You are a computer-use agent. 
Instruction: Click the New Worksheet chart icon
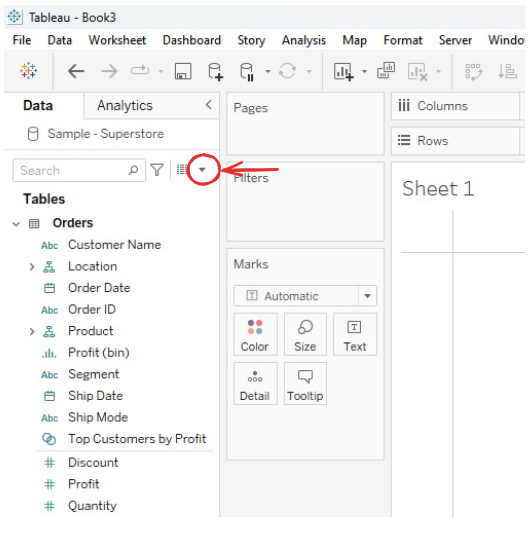[343, 72]
